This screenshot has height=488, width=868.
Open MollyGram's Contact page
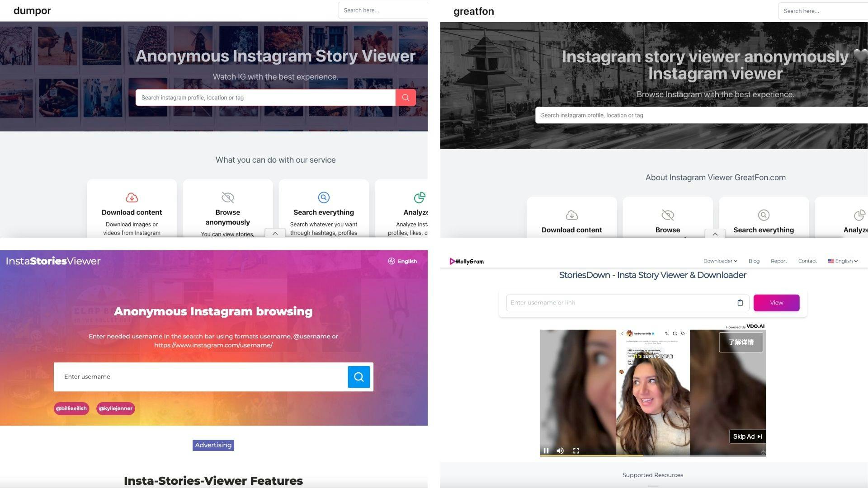click(x=807, y=261)
